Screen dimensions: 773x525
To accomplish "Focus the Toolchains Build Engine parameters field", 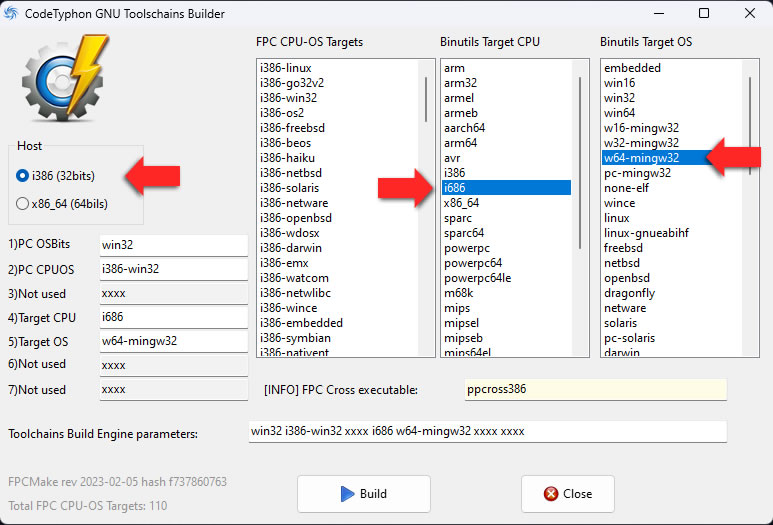I will point(488,431).
